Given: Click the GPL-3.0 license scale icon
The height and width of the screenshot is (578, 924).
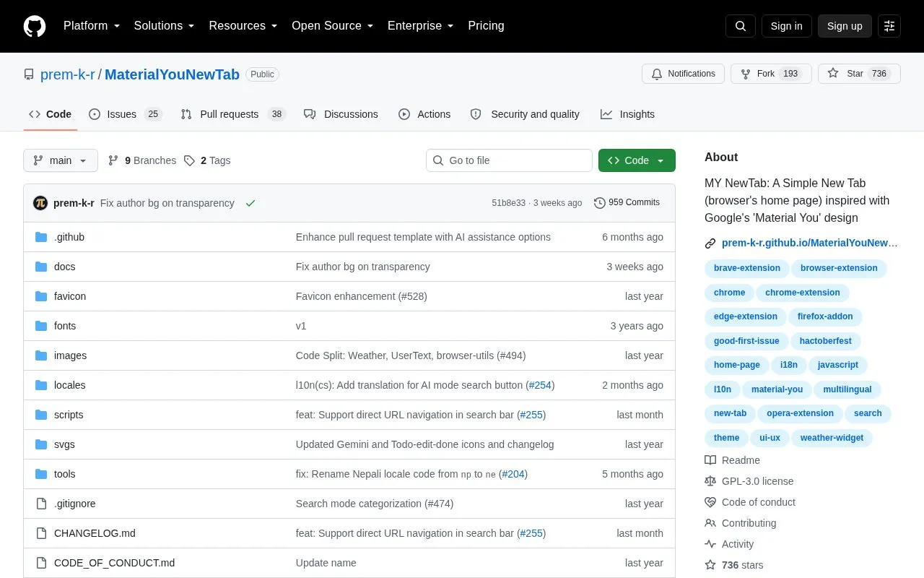Looking at the screenshot, I should [710, 481].
